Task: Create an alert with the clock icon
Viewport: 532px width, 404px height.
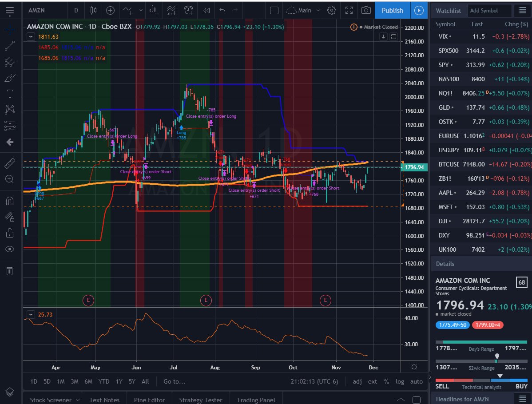Action: click(189, 11)
